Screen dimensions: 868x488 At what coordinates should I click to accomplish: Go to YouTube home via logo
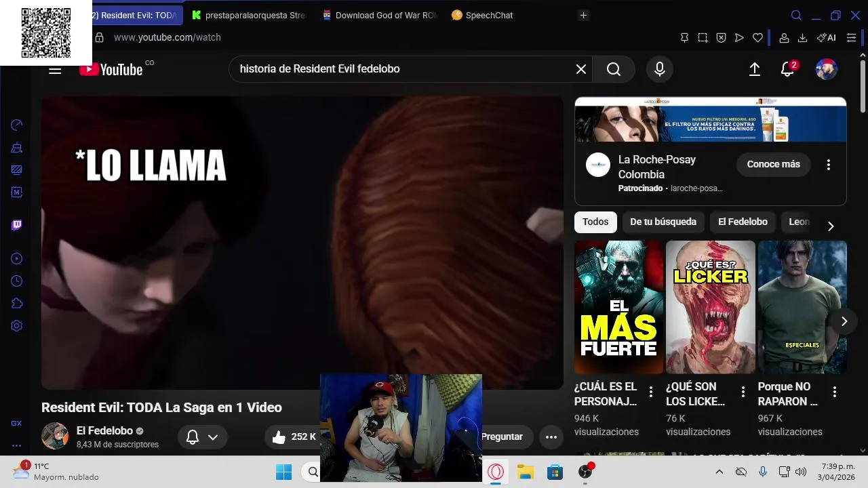(x=111, y=69)
